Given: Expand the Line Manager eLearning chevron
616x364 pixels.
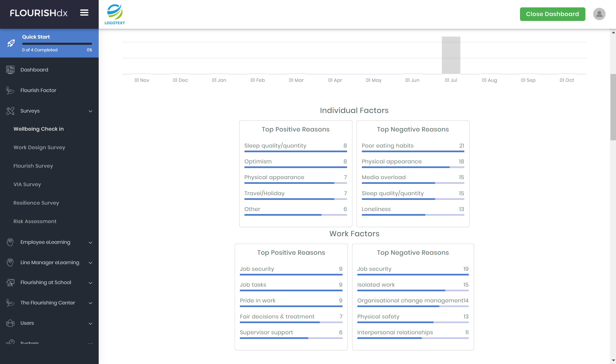Looking at the screenshot, I should point(90,263).
